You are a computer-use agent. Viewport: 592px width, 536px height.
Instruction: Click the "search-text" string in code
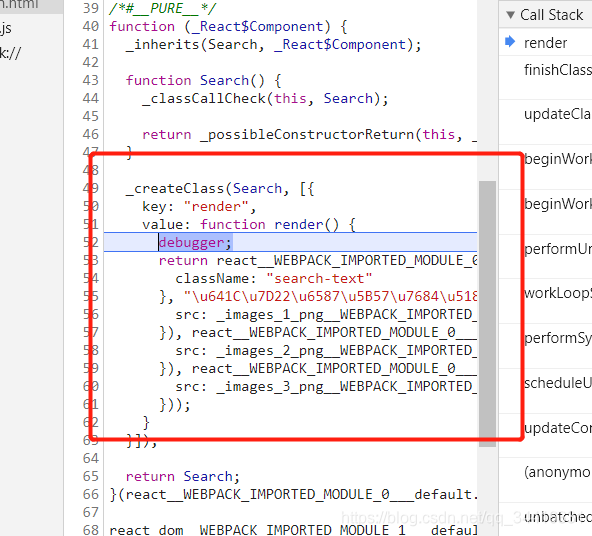point(319,279)
